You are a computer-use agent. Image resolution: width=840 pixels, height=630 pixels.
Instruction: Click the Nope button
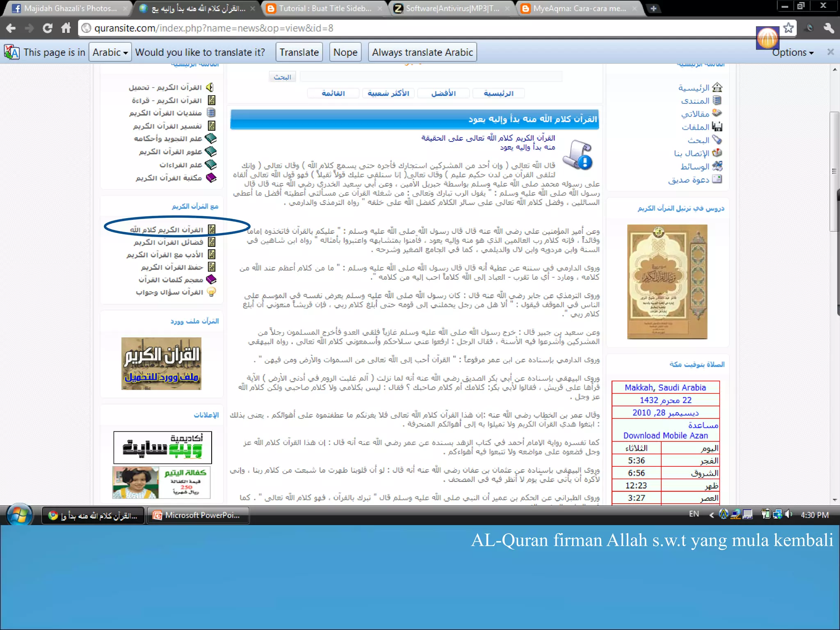click(345, 52)
